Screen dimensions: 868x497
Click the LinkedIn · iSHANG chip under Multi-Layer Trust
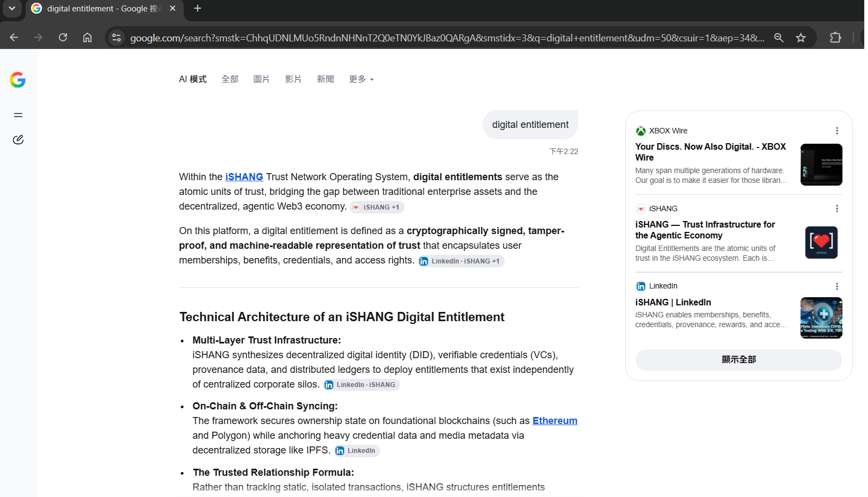tap(362, 385)
